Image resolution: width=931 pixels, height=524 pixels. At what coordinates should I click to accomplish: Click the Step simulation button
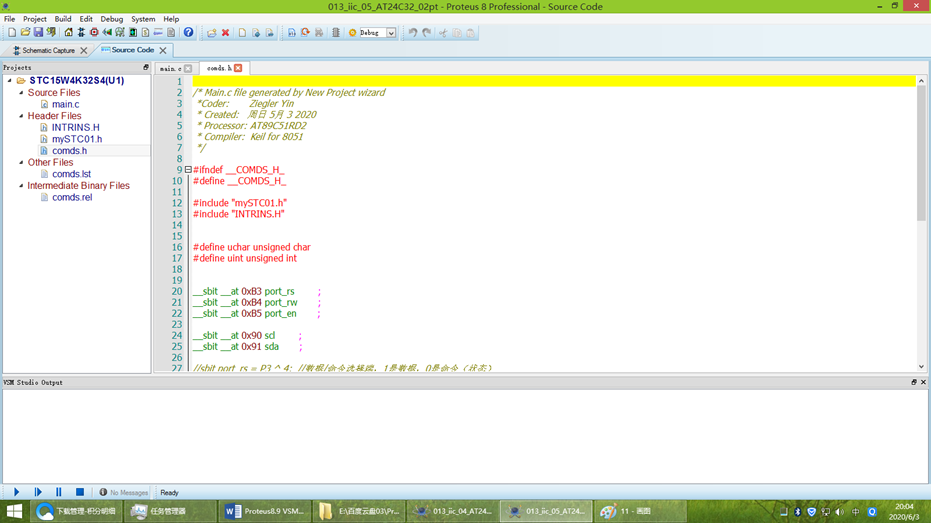click(38, 492)
